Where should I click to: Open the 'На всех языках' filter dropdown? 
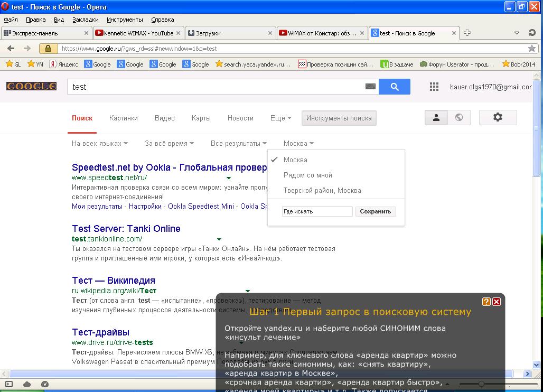point(100,143)
